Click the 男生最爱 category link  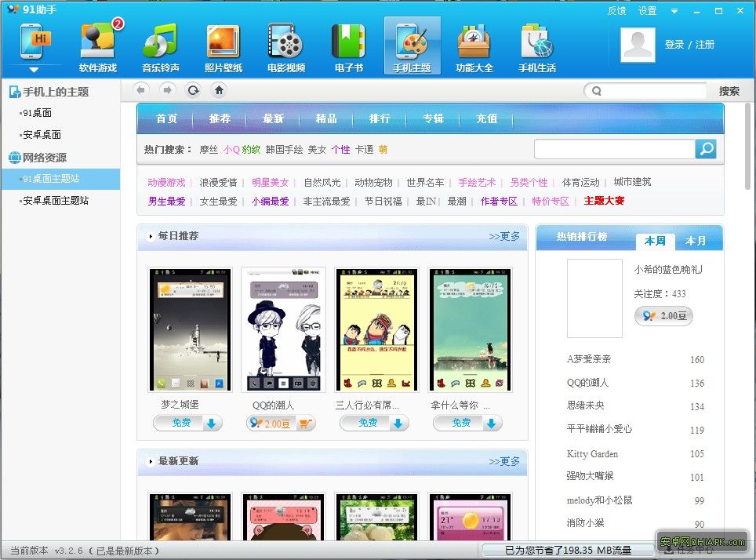click(x=166, y=201)
